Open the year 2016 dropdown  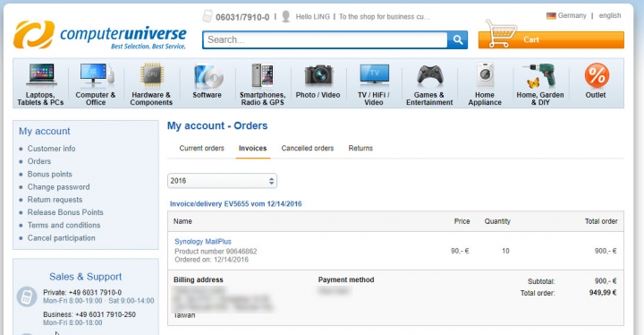(222, 181)
